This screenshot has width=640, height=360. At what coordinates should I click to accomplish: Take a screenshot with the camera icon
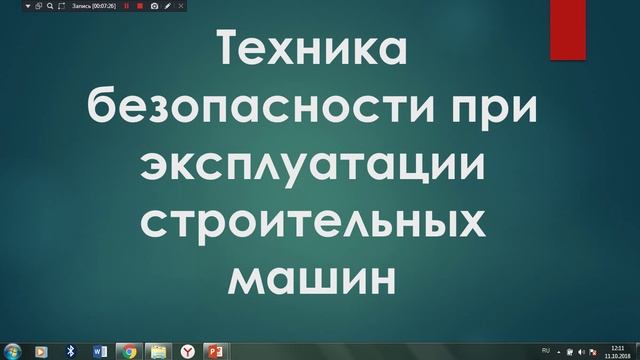(154, 6)
